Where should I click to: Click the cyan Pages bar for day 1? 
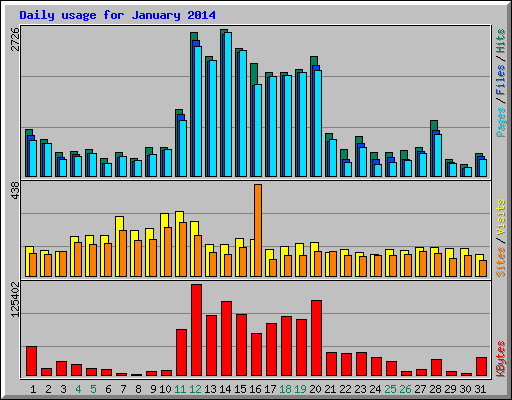tap(33, 158)
